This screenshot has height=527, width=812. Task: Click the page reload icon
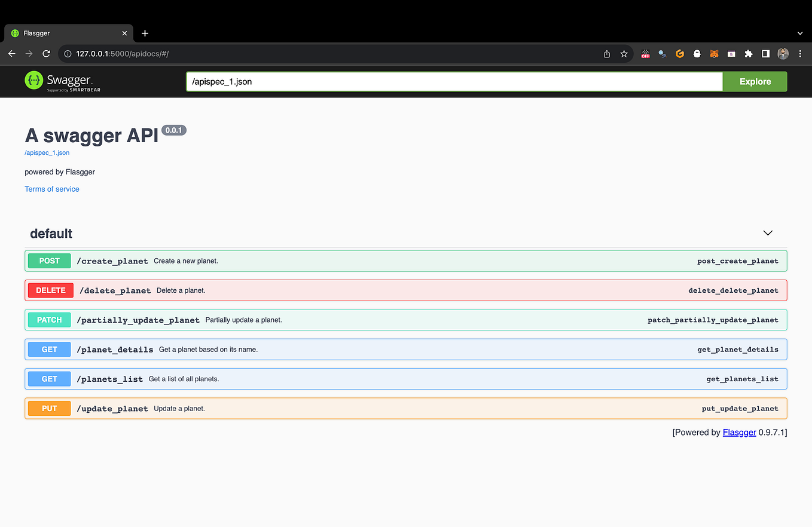click(x=46, y=53)
